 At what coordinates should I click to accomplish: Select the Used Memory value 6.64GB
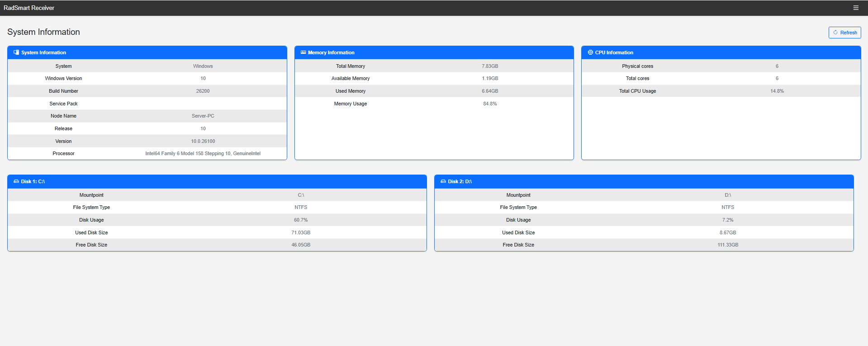490,91
